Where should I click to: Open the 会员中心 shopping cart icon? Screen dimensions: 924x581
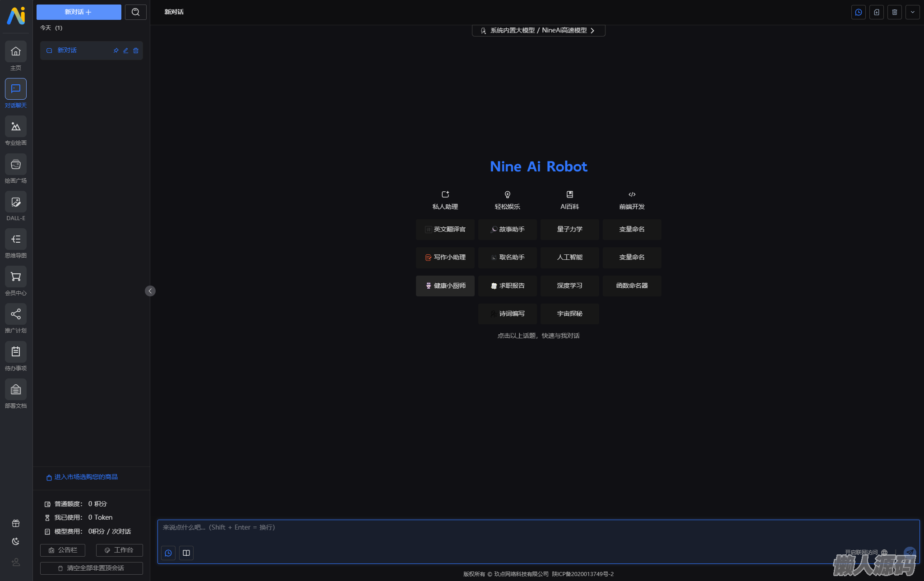click(x=16, y=277)
